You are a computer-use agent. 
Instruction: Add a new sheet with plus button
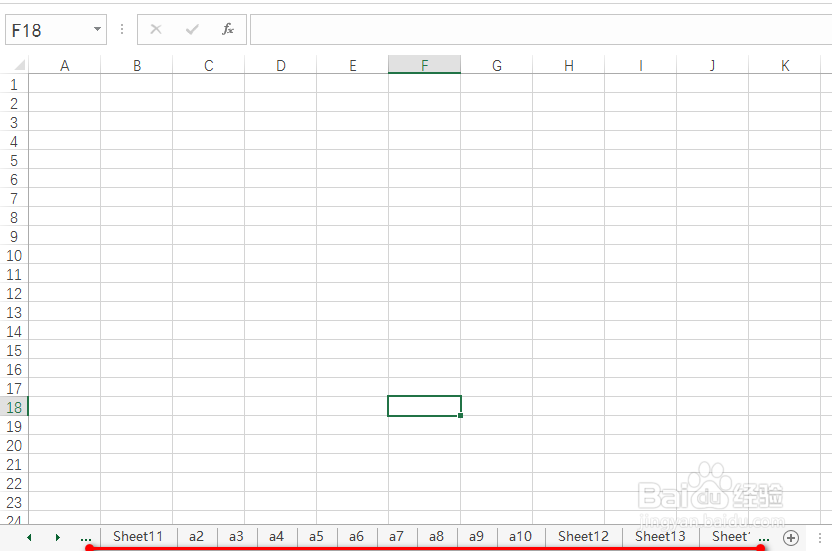(x=791, y=538)
